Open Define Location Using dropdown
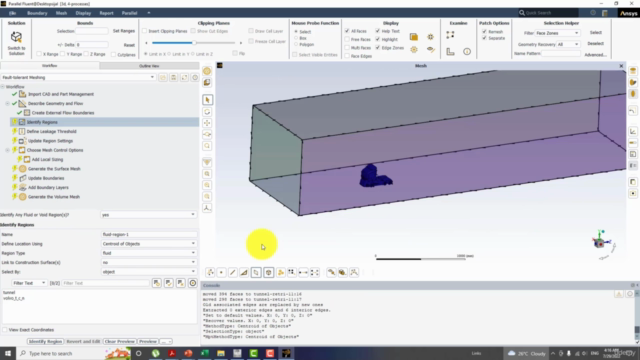Viewport: 640px width, 360px height. (149, 244)
